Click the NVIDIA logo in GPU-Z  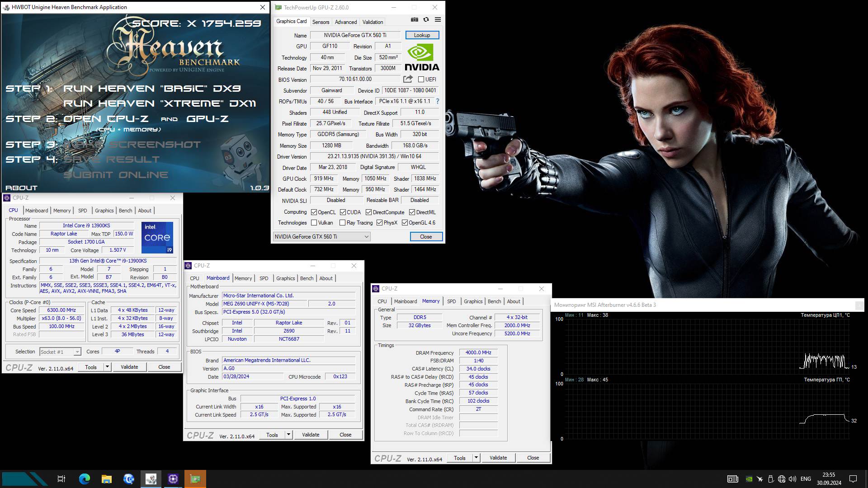421,57
